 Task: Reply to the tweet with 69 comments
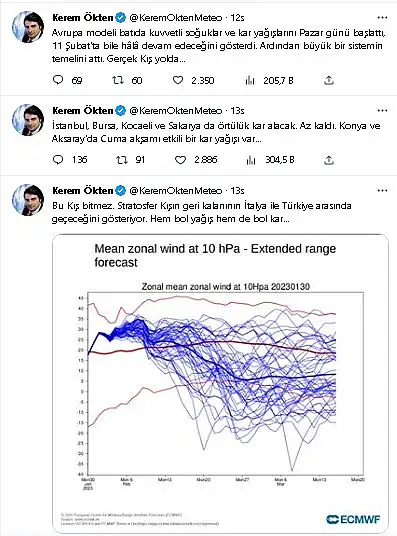(x=58, y=80)
